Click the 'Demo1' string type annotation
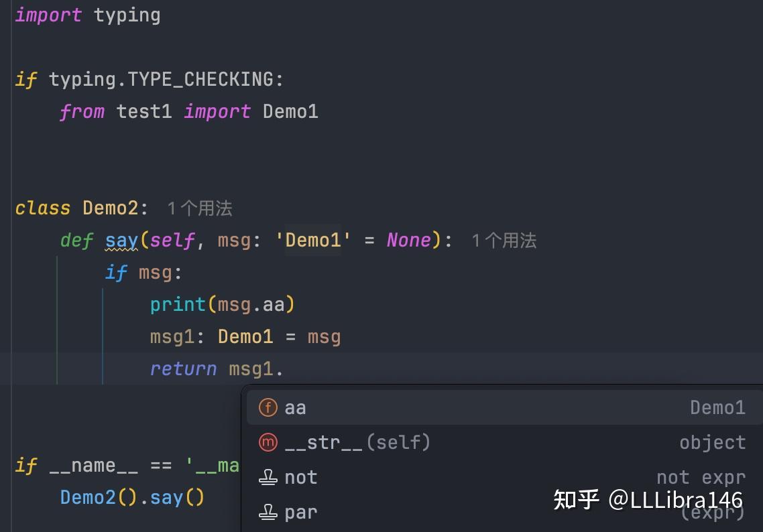Screen dimensions: 763x532 click(x=313, y=241)
